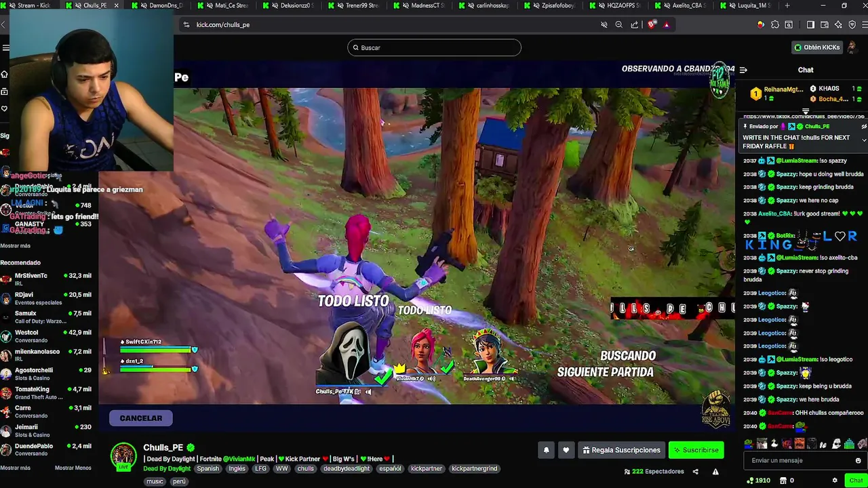Screen dimensions: 868x488
Task: Insert the first Pepe emote from quick row
Action: click(749, 444)
